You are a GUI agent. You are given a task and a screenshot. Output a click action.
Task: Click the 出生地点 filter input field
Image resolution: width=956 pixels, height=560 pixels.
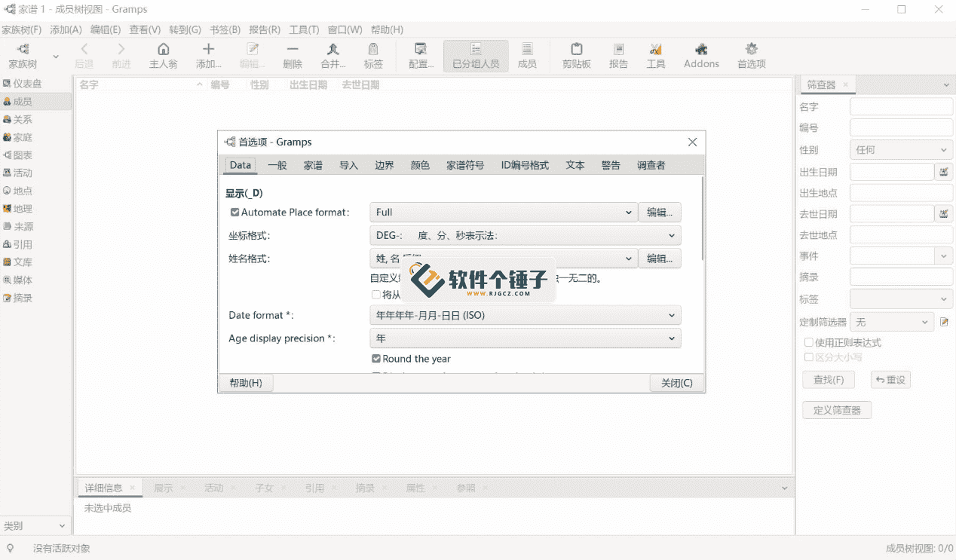(x=901, y=193)
